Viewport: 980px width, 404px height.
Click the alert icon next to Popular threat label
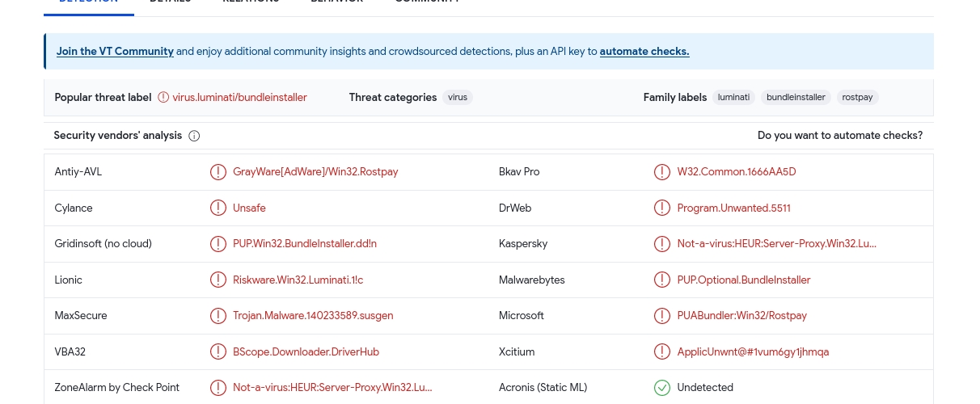[x=163, y=97]
